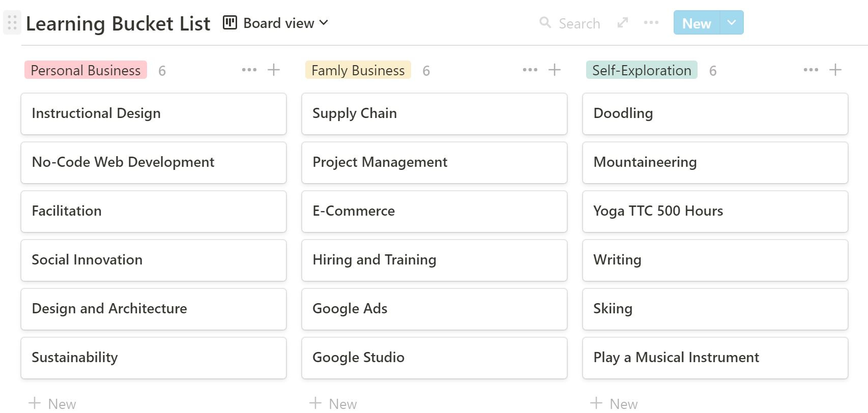Open dropdown arrow next to New button

coord(732,23)
